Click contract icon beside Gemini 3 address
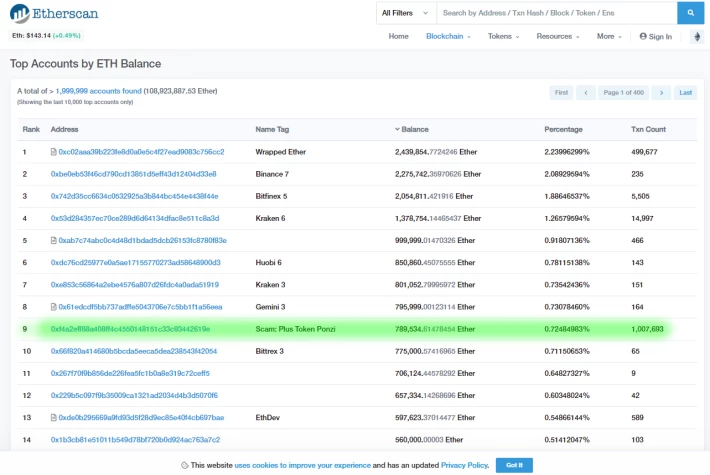This screenshot has width=710, height=475. (53, 307)
